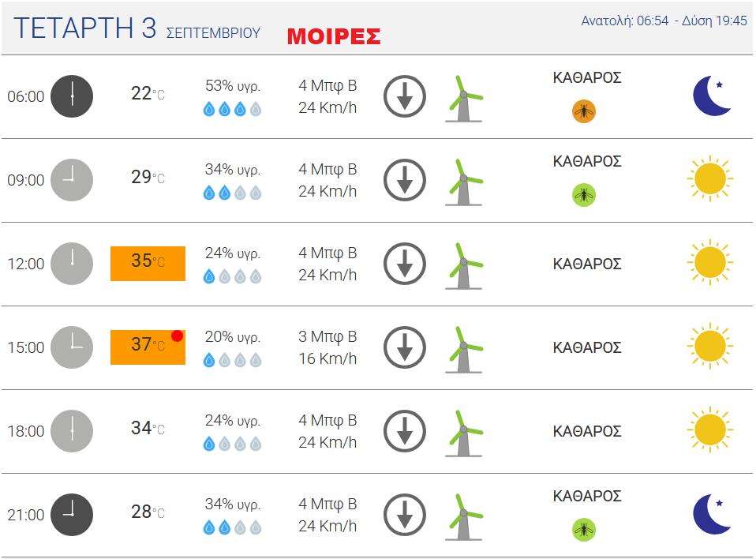
Task: Click the ΚΑΘΑΡΟΣ label in 15:00 row
Action: pos(587,347)
